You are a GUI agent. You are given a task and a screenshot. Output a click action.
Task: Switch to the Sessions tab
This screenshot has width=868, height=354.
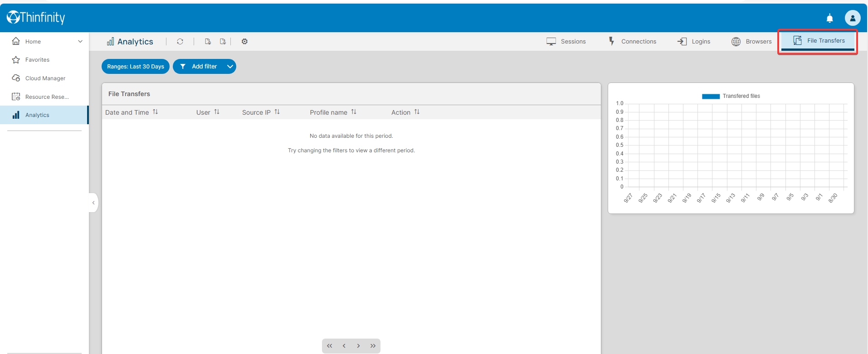click(566, 41)
